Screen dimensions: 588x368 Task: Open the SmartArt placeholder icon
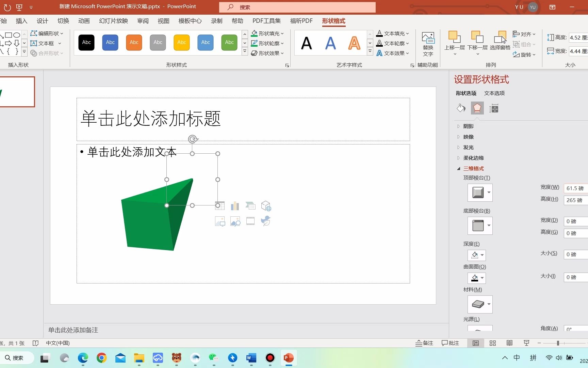tap(251, 206)
